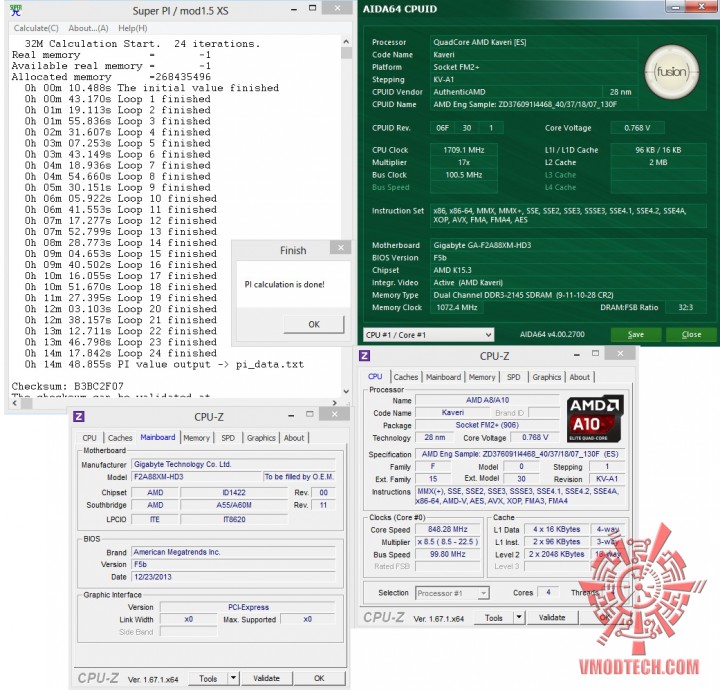Click the fusion logo in AIDA64 CPUID

pyautogui.click(x=672, y=72)
